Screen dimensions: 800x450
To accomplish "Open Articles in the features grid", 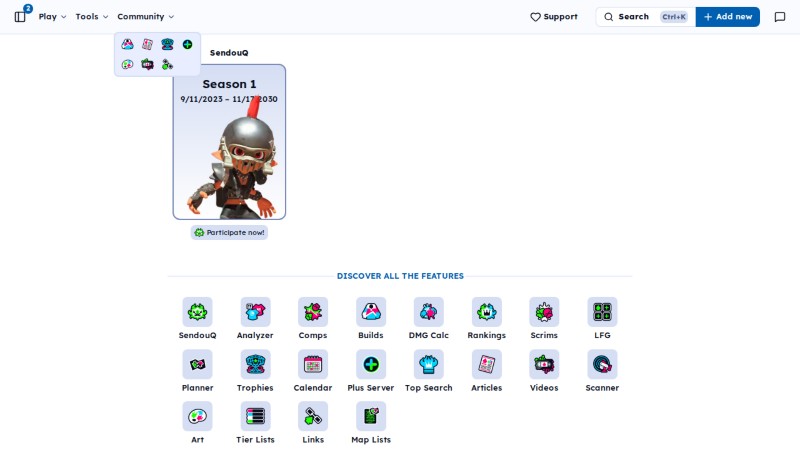I will (487, 371).
